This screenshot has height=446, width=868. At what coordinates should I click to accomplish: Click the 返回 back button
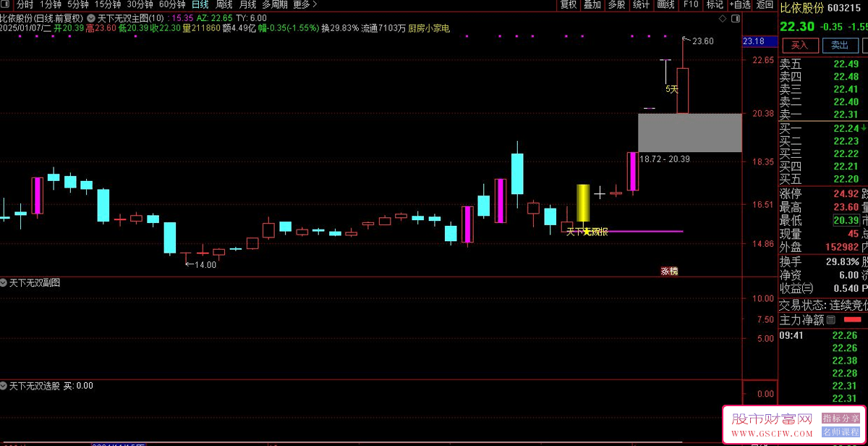pos(764,4)
